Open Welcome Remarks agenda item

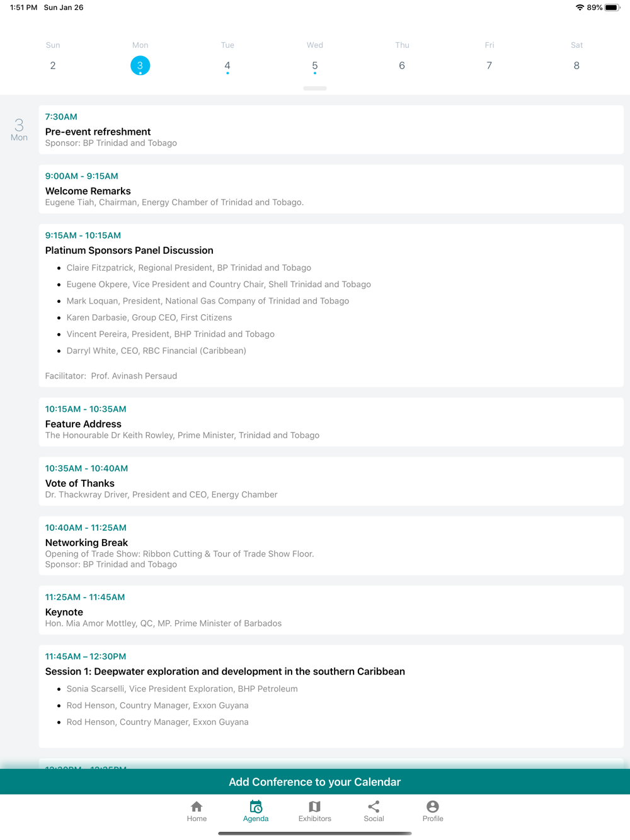331,189
